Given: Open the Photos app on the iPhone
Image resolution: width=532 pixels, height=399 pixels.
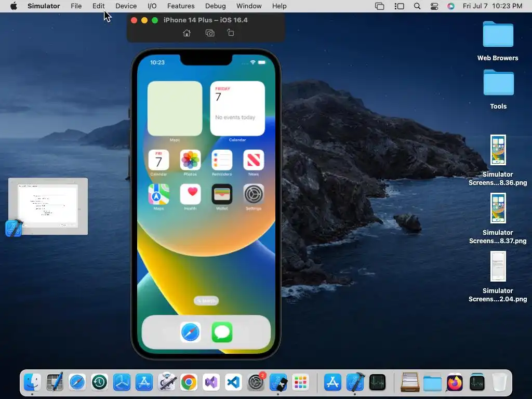Looking at the screenshot, I should [x=190, y=160].
